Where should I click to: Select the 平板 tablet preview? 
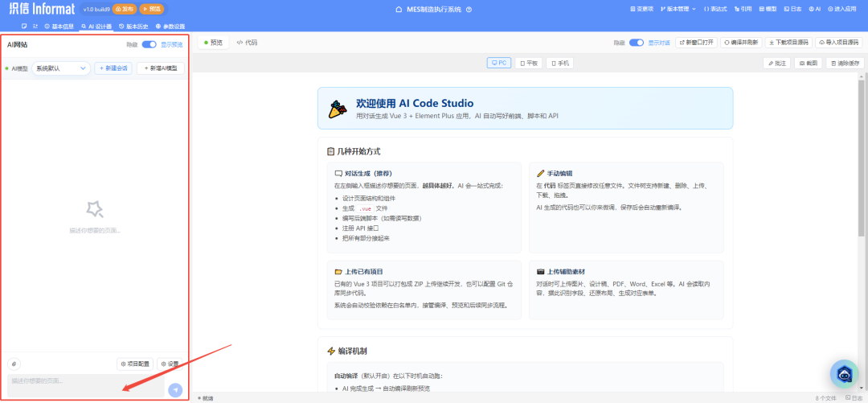click(x=528, y=64)
